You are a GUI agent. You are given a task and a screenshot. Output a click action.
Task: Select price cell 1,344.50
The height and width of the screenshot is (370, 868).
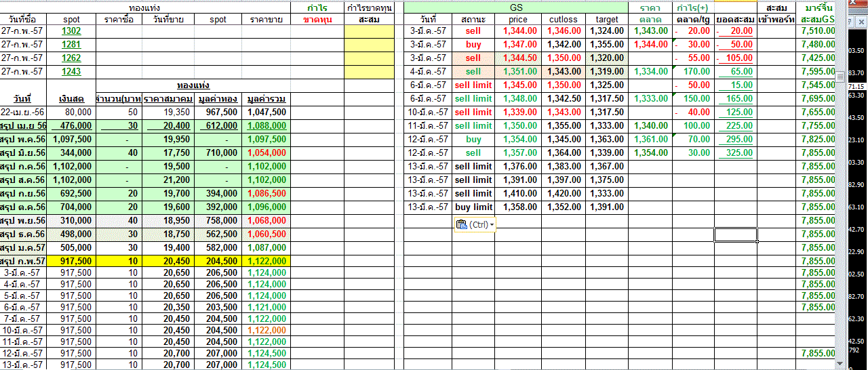[518, 58]
